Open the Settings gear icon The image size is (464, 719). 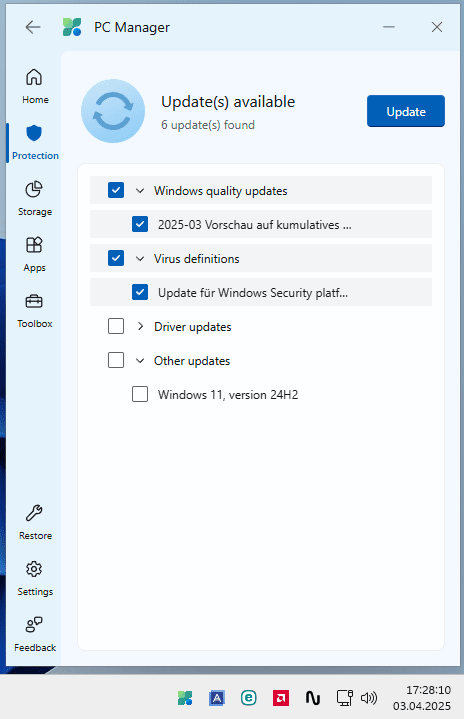pyautogui.click(x=34, y=569)
